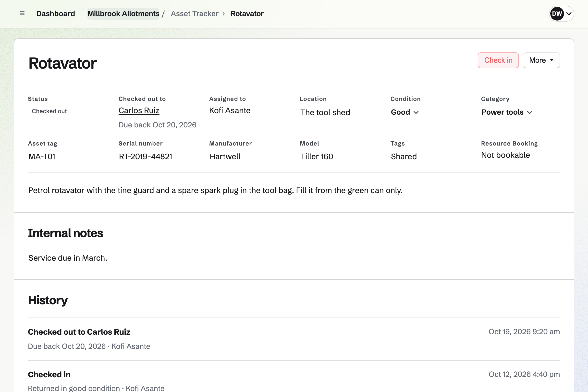
Task: Click assigned person Kofi Asante
Action: tap(230, 110)
